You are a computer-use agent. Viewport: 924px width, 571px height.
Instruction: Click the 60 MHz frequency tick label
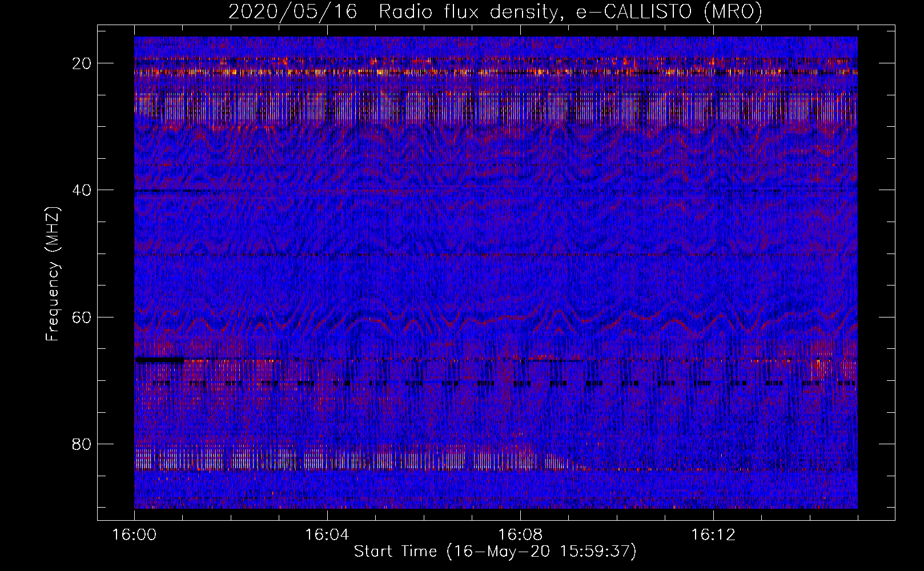tap(82, 317)
